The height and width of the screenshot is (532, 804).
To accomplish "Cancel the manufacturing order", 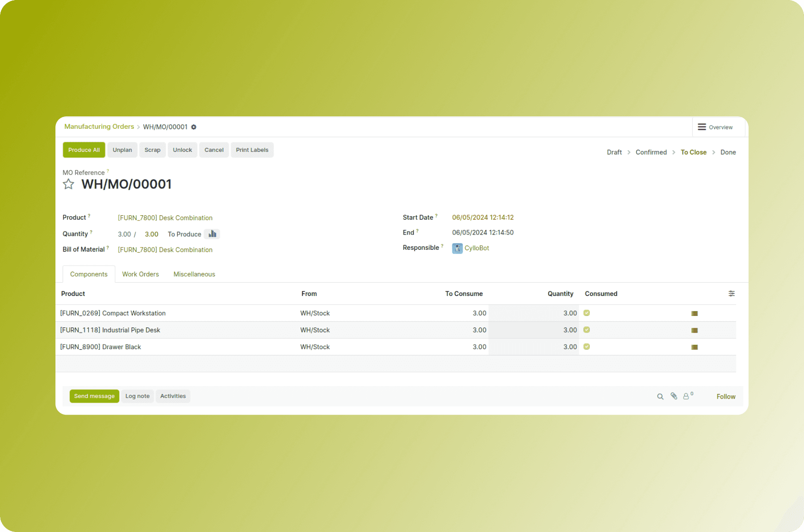I will click(214, 150).
